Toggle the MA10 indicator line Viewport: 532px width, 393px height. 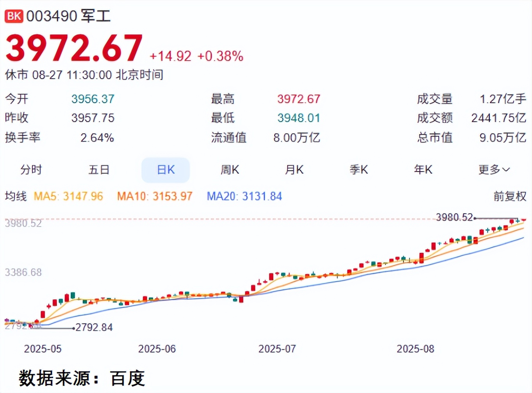(155, 196)
